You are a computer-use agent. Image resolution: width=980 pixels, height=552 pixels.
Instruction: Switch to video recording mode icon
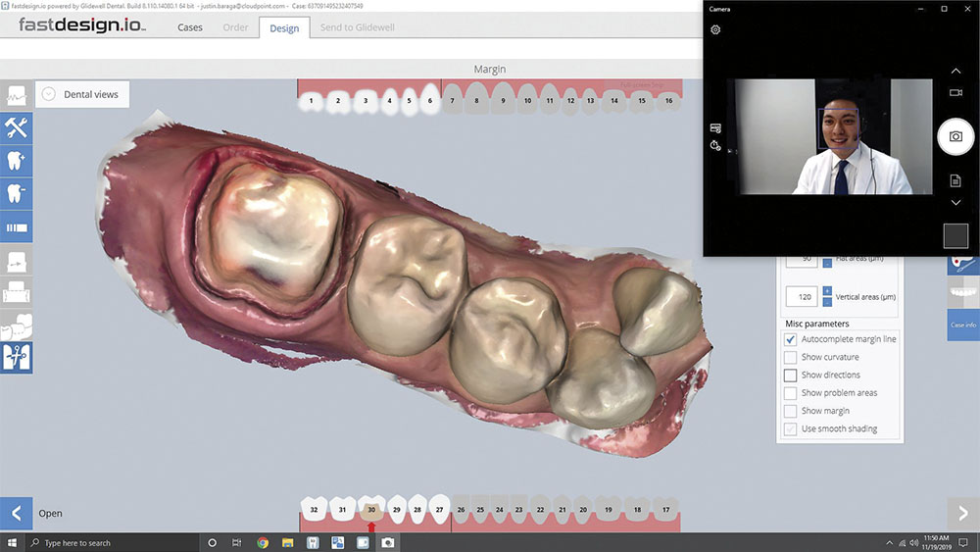tap(955, 92)
